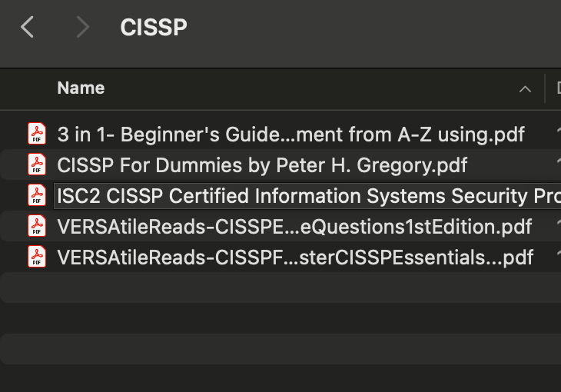Go back with the left chevron
The width and height of the screenshot is (561, 392).
point(27,27)
